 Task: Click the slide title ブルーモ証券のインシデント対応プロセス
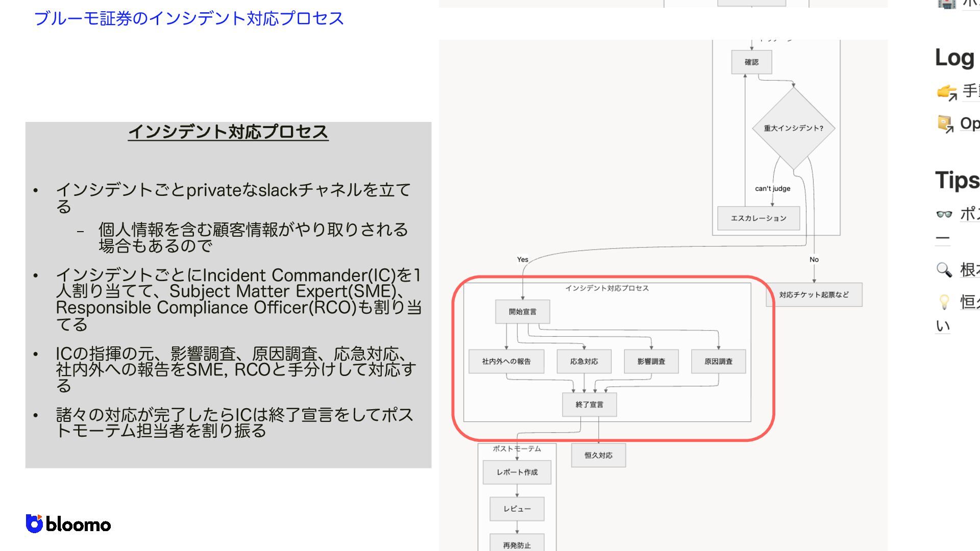pos(189,18)
